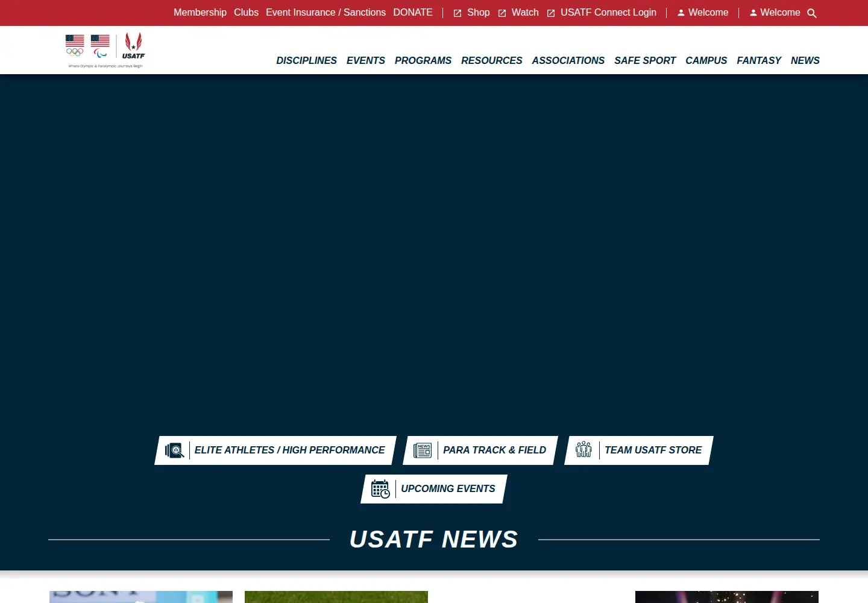Viewport: 868px width, 603px height.
Task: Click the Olympic rings flag logo
Action: tap(75, 46)
